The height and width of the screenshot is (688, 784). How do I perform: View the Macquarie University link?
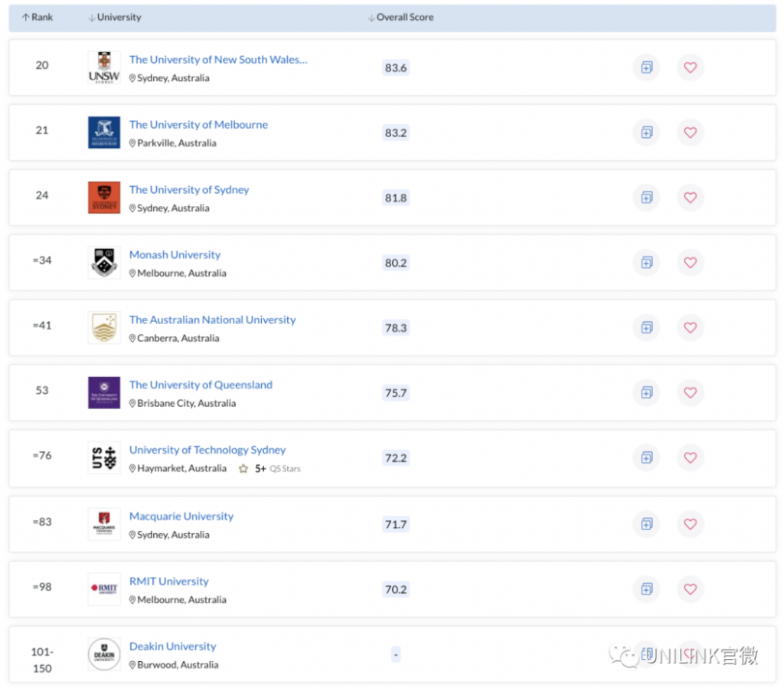(x=181, y=516)
